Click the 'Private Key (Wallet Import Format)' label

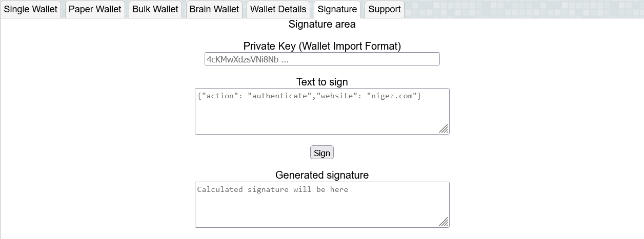[322, 46]
